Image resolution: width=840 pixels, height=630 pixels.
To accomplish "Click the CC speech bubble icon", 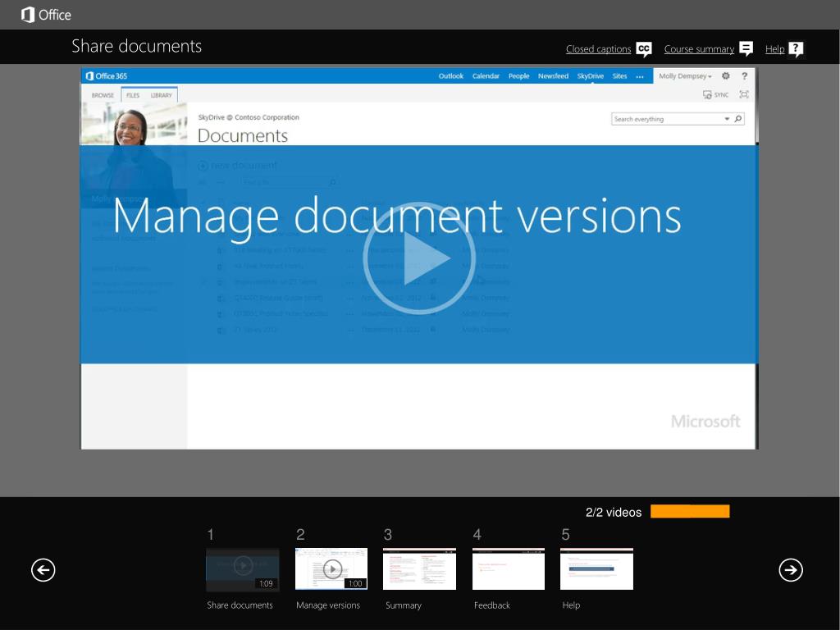I will point(644,49).
